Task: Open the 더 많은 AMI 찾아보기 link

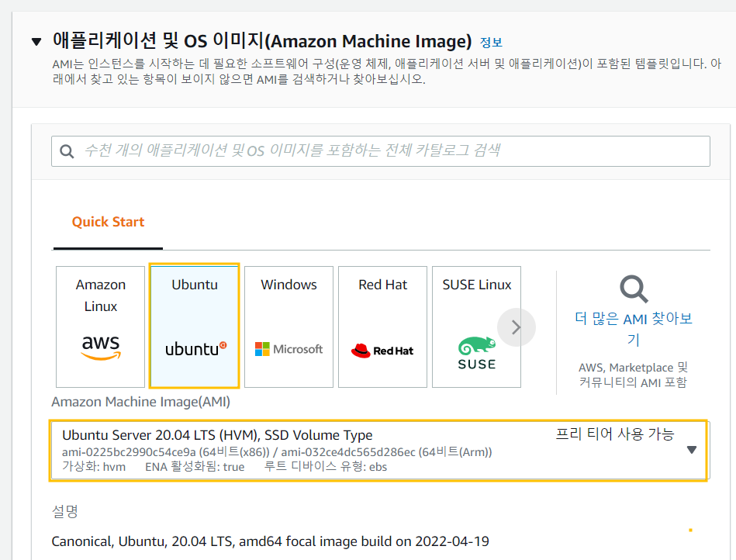Action: 634,329
